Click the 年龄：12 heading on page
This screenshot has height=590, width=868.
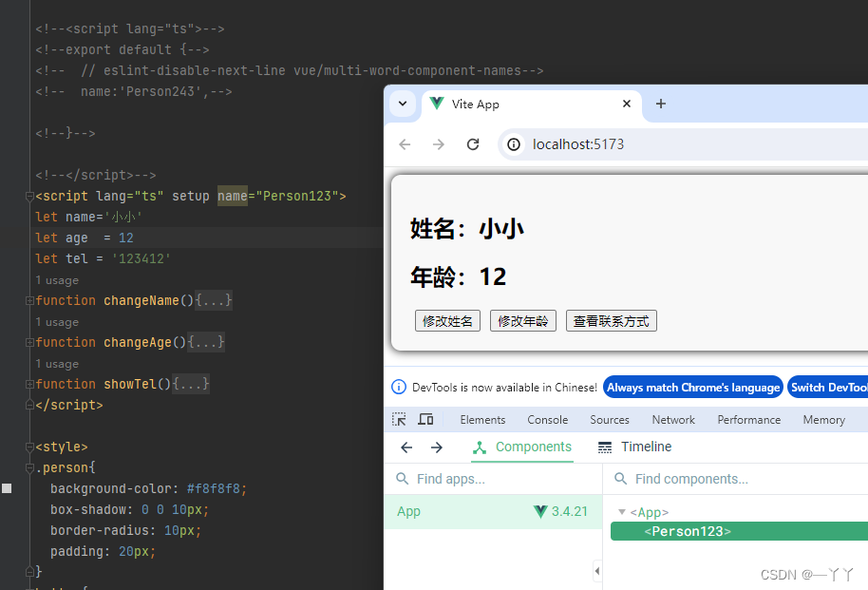click(459, 276)
